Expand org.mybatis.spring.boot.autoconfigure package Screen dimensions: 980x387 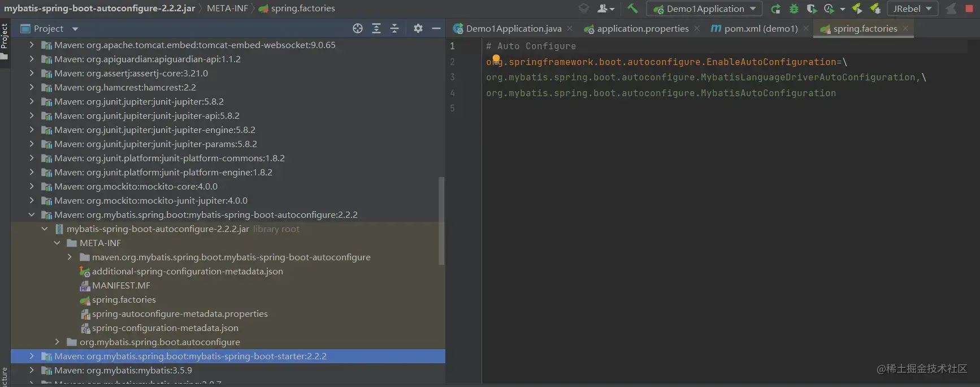(57, 342)
